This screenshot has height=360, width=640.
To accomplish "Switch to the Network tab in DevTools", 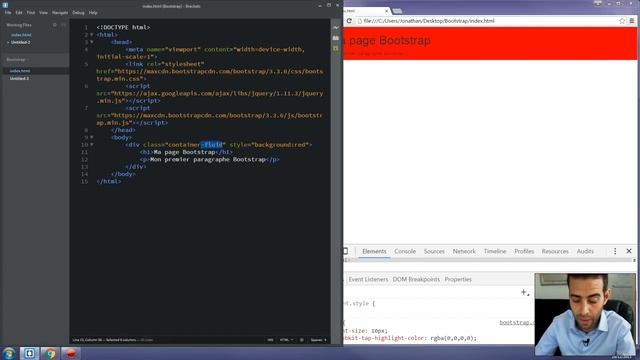I will click(464, 251).
